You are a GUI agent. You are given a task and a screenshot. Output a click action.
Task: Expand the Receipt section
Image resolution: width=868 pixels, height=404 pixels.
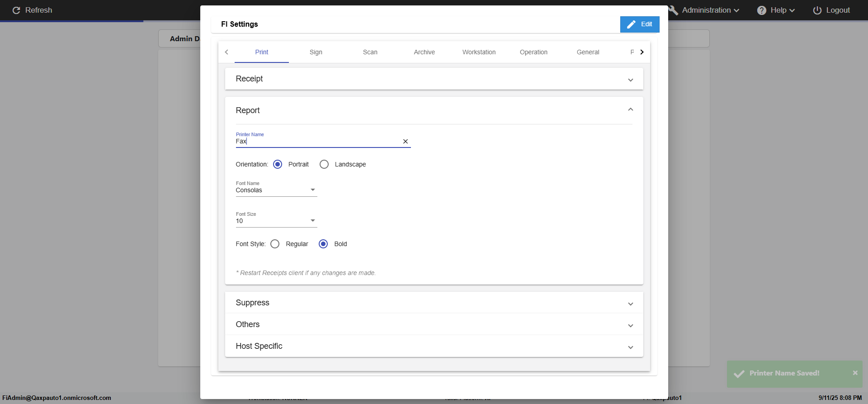point(630,80)
